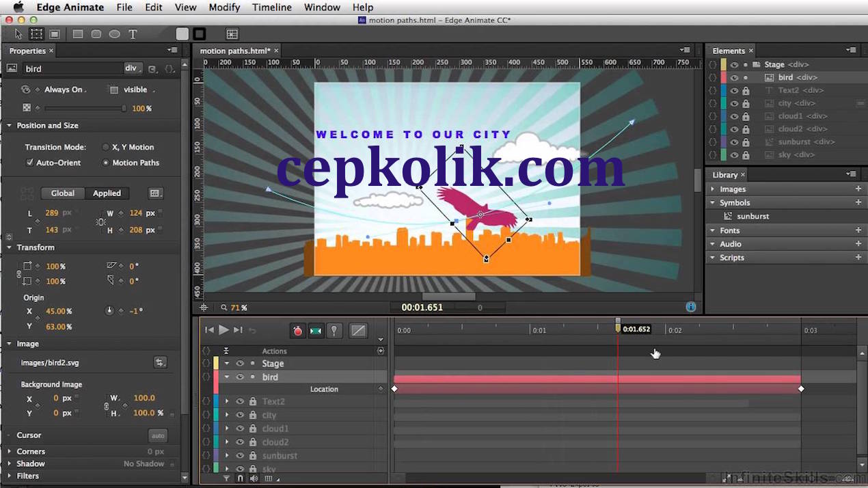
Task: Add a new Symbol in Library
Action: (x=858, y=202)
